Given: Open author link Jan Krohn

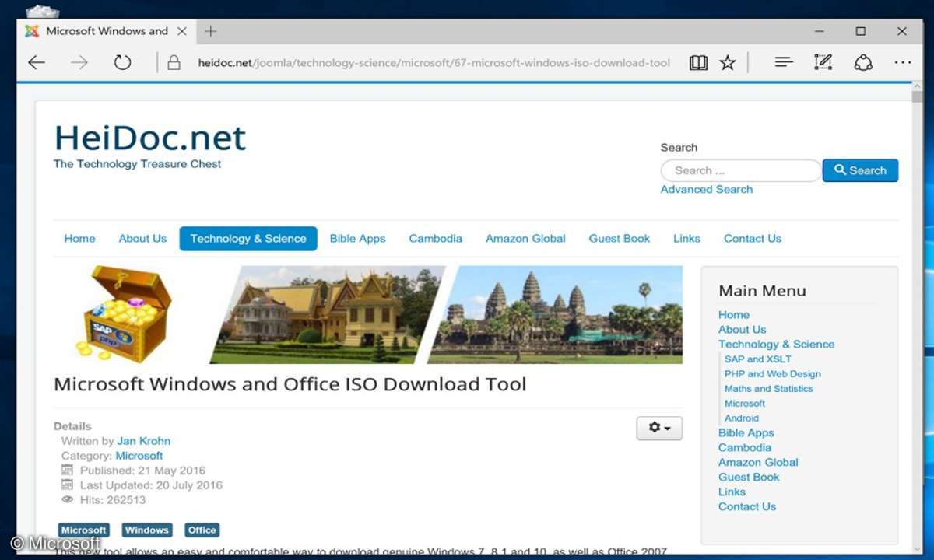Looking at the screenshot, I should click(143, 441).
